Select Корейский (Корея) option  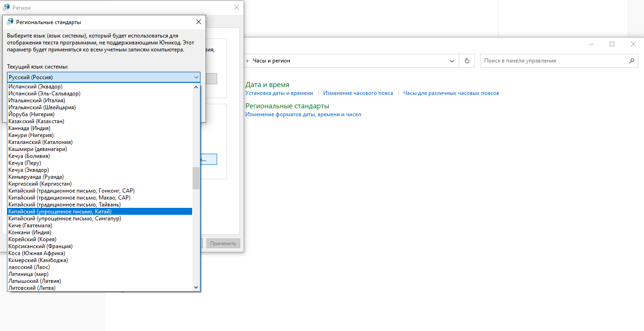click(100, 239)
